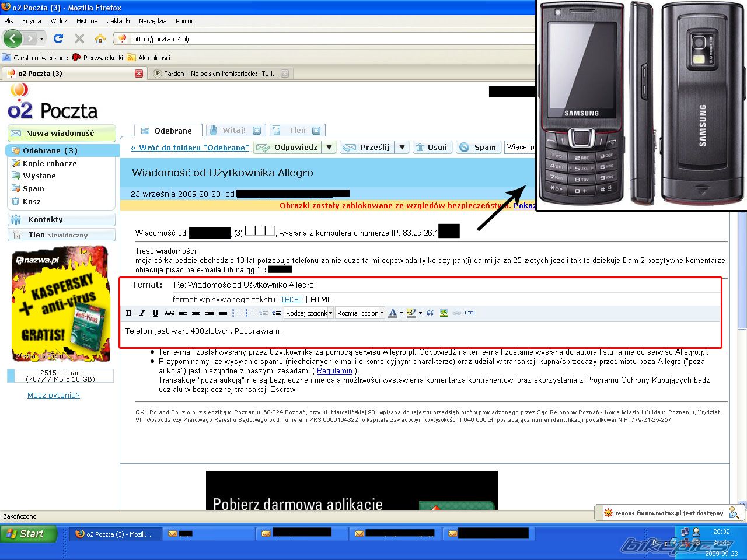Increase the text indent
The height and width of the screenshot is (560, 747).
tap(277, 313)
